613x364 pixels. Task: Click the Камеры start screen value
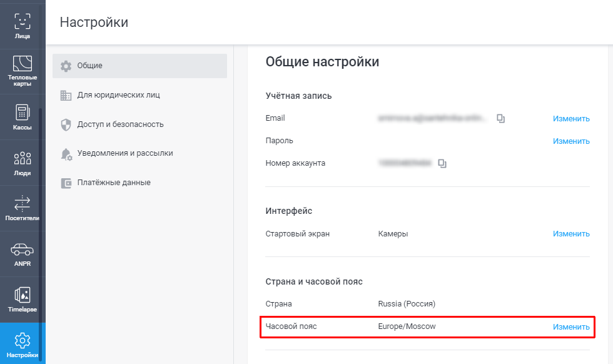click(393, 234)
